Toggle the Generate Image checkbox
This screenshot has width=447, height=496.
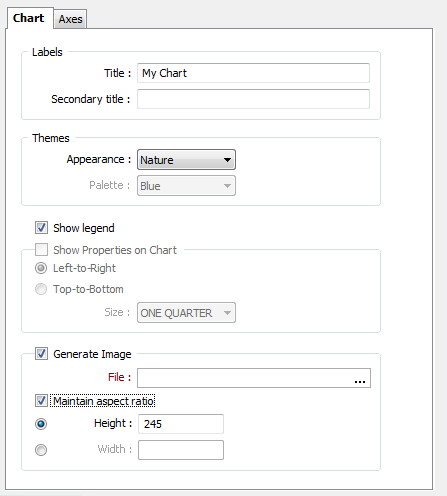(x=41, y=354)
